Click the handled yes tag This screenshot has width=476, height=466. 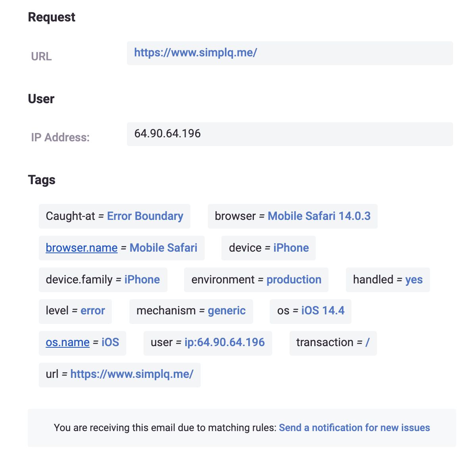[x=388, y=279]
